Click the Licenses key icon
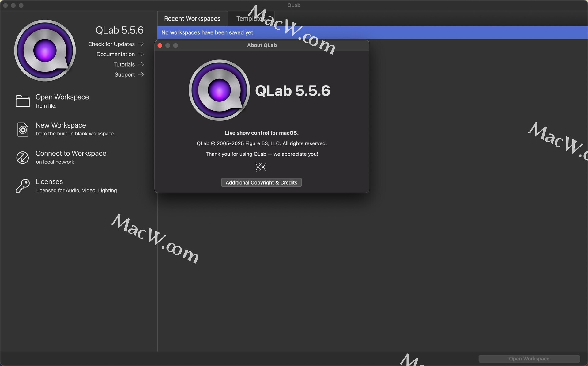 pyautogui.click(x=23, y=186)
